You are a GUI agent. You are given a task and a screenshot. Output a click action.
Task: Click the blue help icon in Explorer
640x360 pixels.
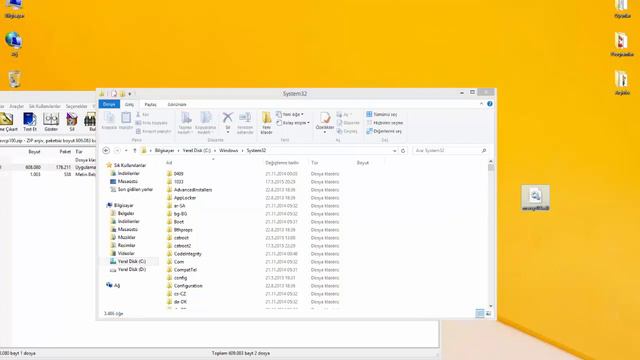[x=490, y=104]
